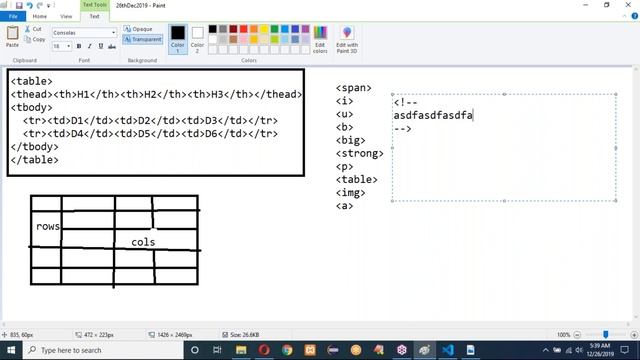Open Opera browser from the taskbar
This screenshot has width=640, height=360.
pos(264,350)
